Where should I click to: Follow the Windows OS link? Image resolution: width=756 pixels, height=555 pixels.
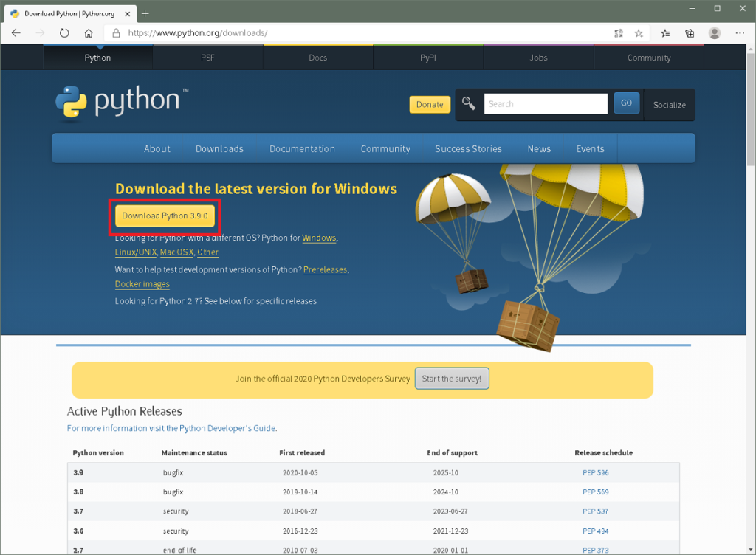click(319, 238)
